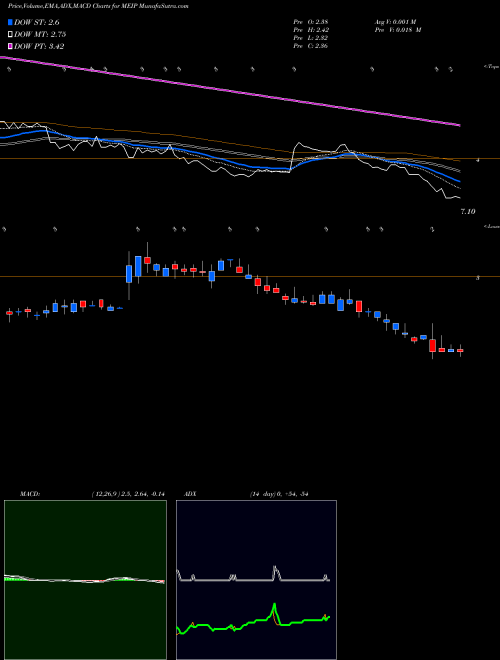Image resolution: width=500 pixels, height=660 pixels.
Task: Click the green ADX line spike peak
Action: (x=274, y=605)
